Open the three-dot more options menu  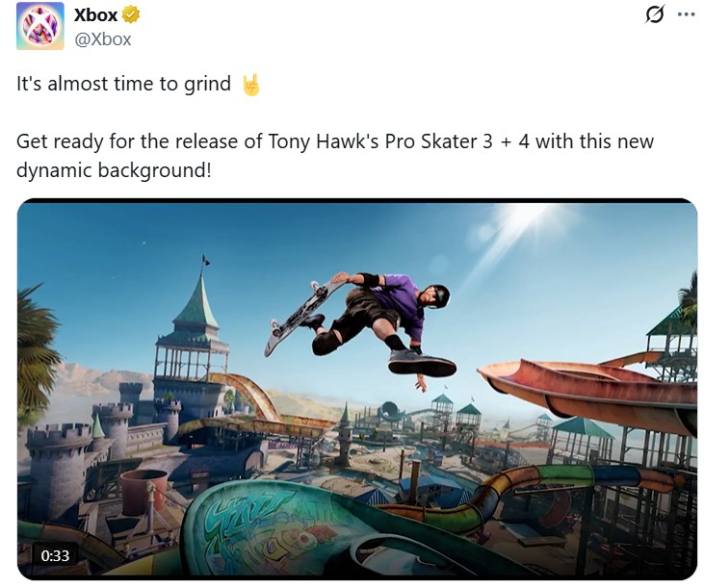686,14
